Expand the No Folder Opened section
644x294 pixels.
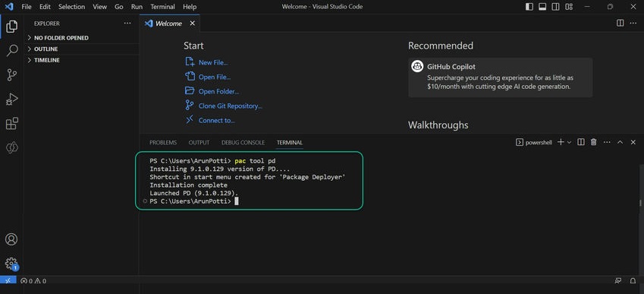[x=81, y=38]
